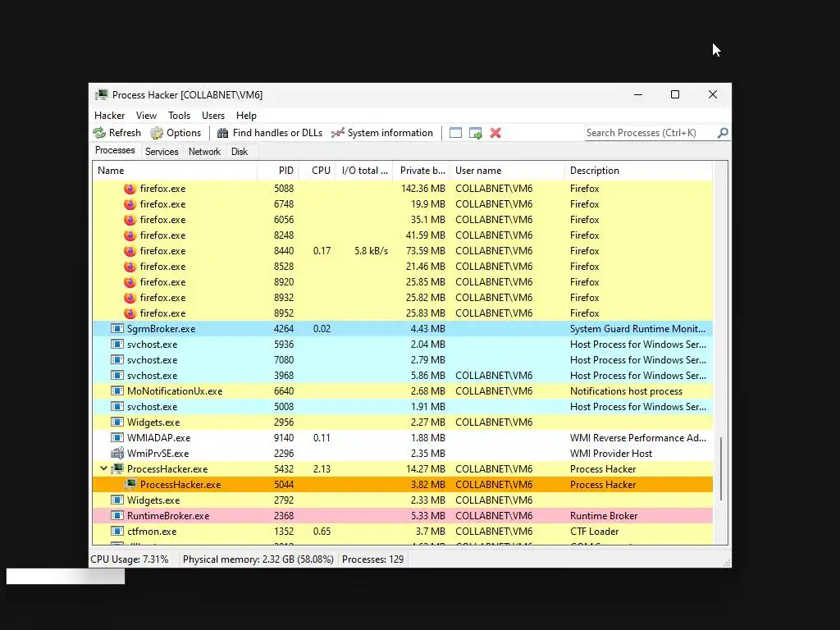The height and width of the screenshot is (630, 840).
Task: Click Process Hacker title bar app icon
Action: pos(101,95)
